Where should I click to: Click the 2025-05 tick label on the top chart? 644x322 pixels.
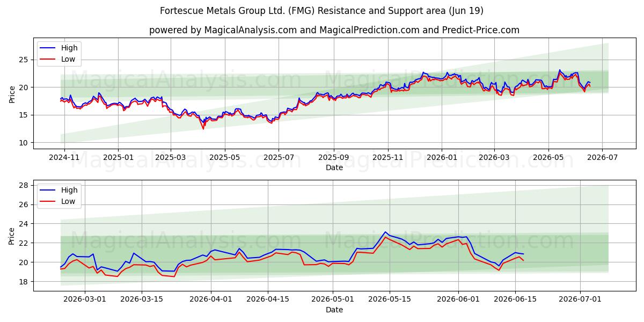224,157
